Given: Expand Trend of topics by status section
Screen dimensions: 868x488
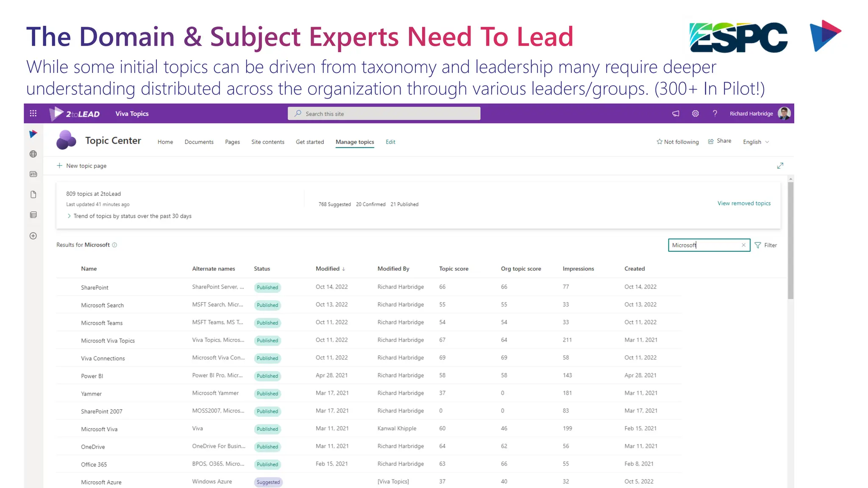Looking at the screenshot, I should pyautogui.click(x=129, y=216).
